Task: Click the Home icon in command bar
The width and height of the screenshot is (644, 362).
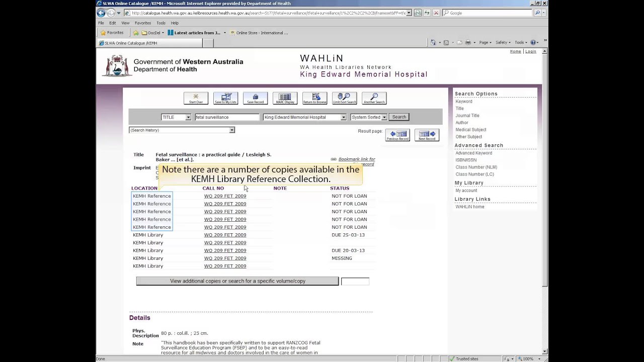Action: click(x=433, y=43)
